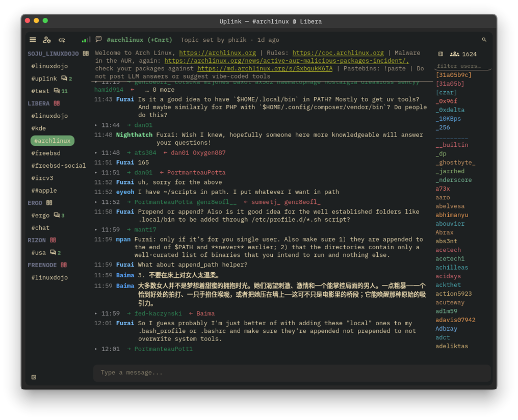Click the unread messages icon on #uplink
This screenshot has width=518, height=420.
coord(64,78)
